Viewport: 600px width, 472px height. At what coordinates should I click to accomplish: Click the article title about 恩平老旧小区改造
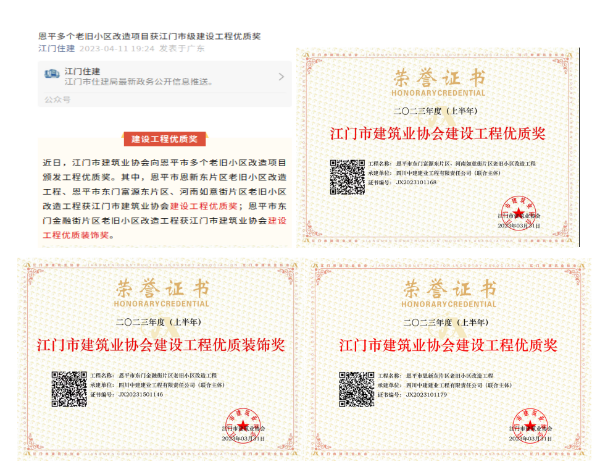(150, 36)
